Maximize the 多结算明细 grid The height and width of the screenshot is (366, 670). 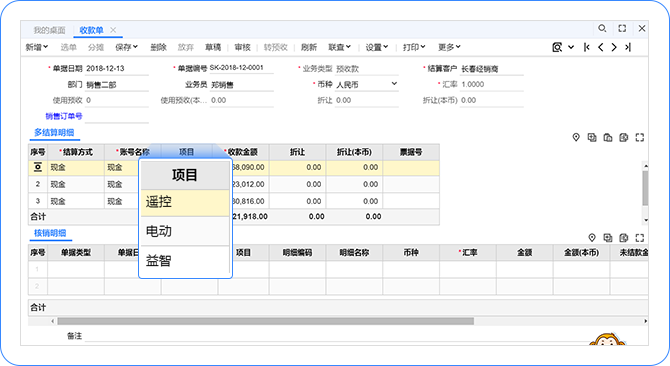pos(640,137)
